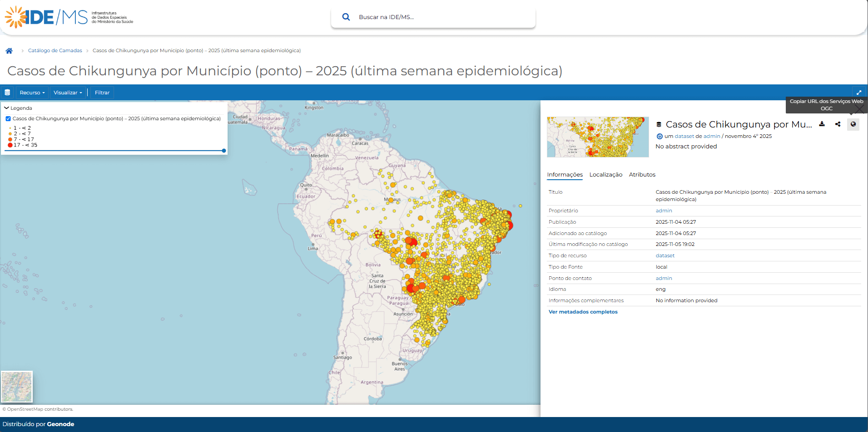
Task: Open the dataset resource panel via database icon
Action: tap(7, 92)
